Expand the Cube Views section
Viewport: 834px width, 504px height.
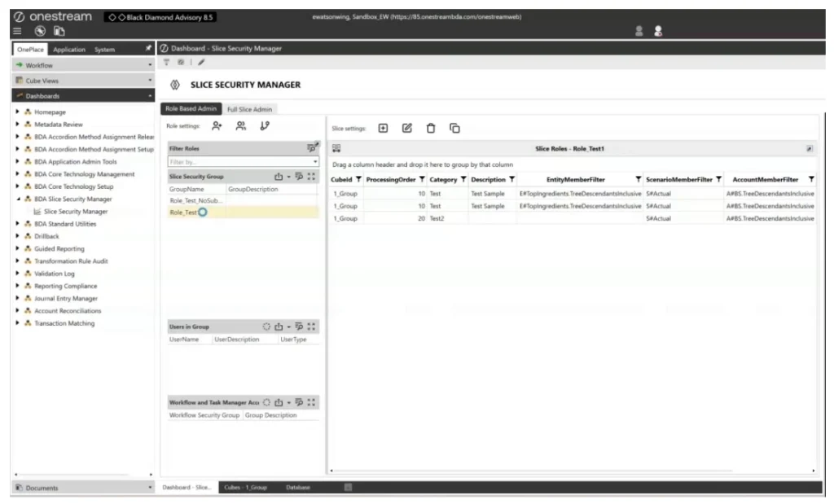[x=83, y=81]
